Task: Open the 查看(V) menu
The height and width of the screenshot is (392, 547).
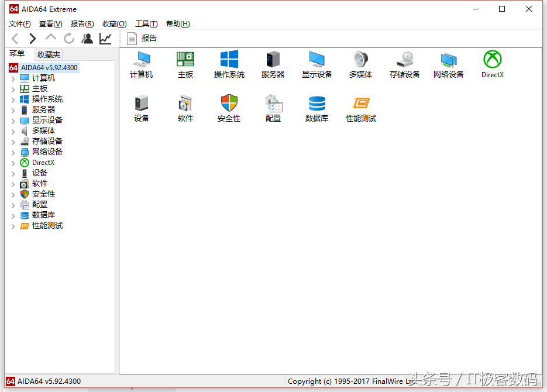Action: click(x=50, y=24)
